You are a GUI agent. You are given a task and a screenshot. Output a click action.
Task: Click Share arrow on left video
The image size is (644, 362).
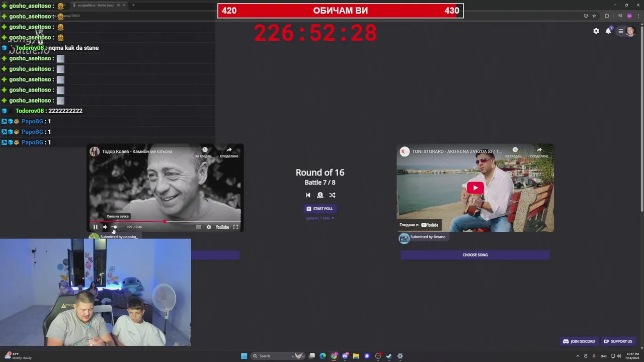pos(229,150)
